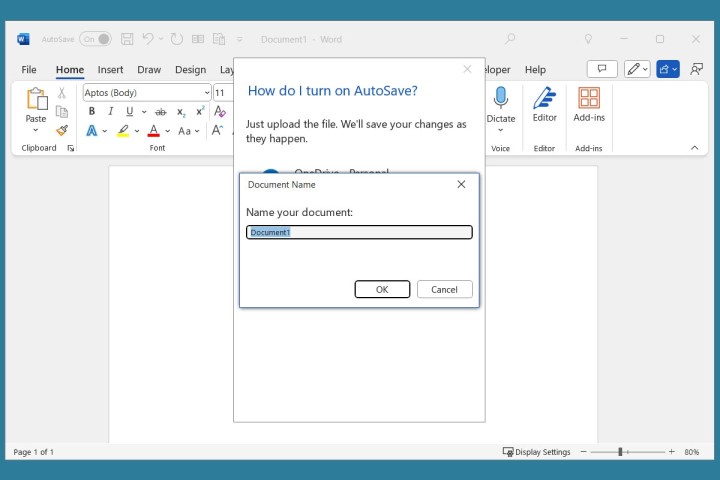Switch to the Insert tab
720x480 pixels.
(110, 70)
